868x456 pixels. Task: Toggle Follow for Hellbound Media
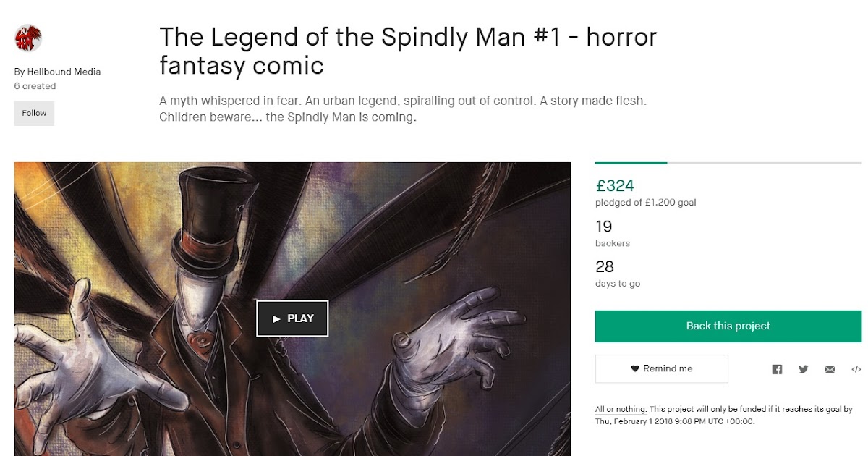pyautogui.click(x=34, y=113)
